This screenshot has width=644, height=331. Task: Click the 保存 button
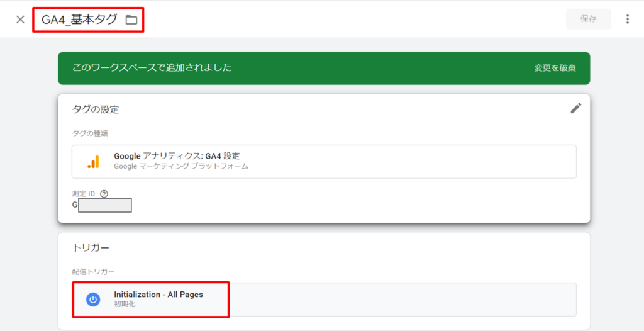[x=589, y=19]
